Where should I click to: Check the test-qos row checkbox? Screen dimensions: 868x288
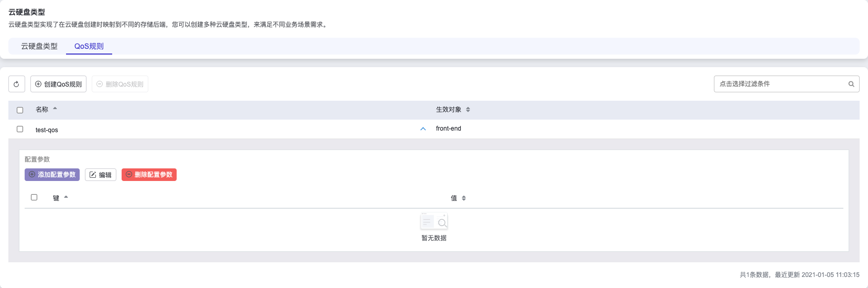click(20, 129)
